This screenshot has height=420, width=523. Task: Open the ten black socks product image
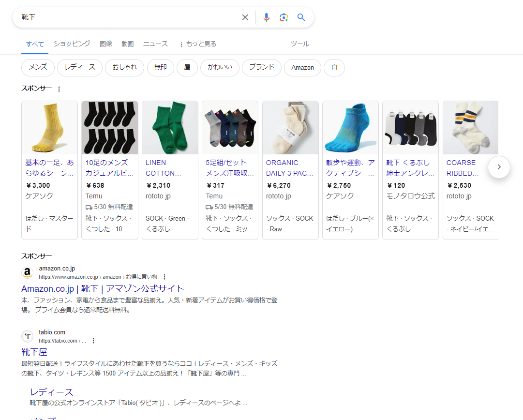110,128
